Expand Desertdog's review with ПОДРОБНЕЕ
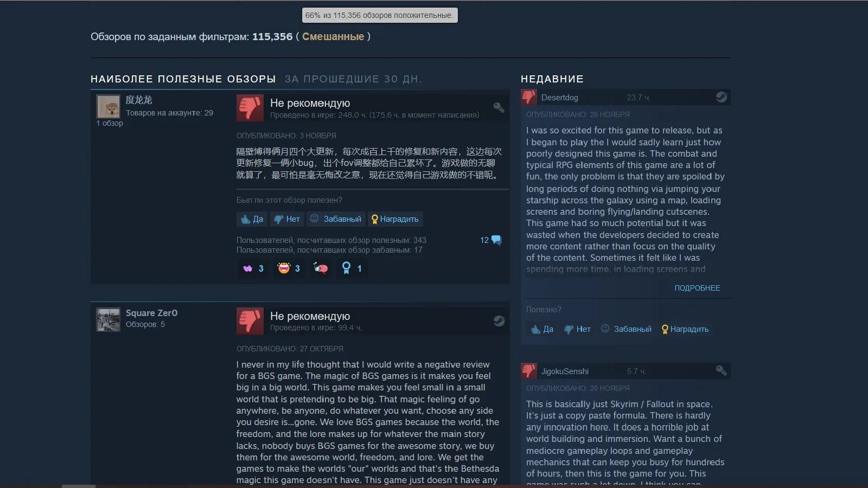The image size is (868, 488). (697, 288)
